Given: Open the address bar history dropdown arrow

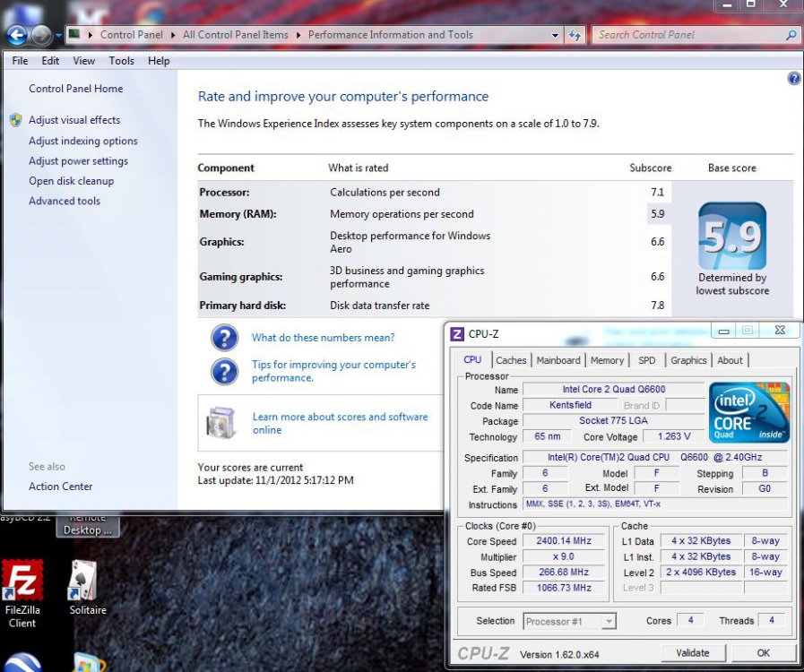Looking at the screenshot, I should coord(557,35).
